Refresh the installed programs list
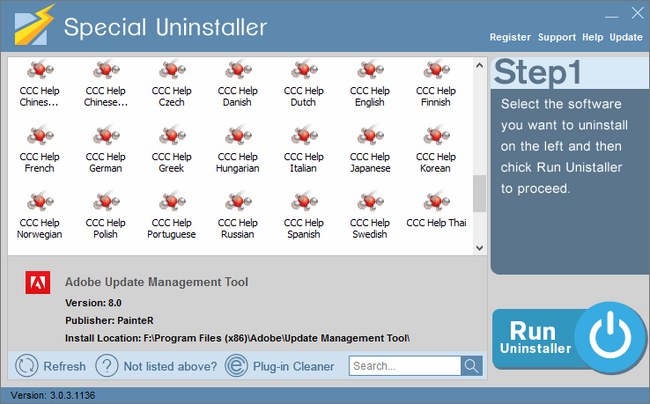The image size is (650, 404). 51,366
